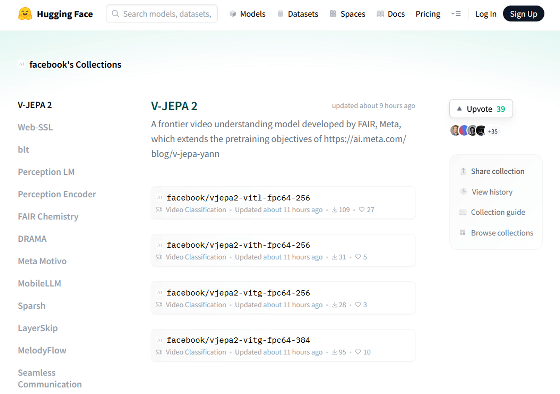
Task: Open the Perception LM collection
Action: click(x=46, y=172)
